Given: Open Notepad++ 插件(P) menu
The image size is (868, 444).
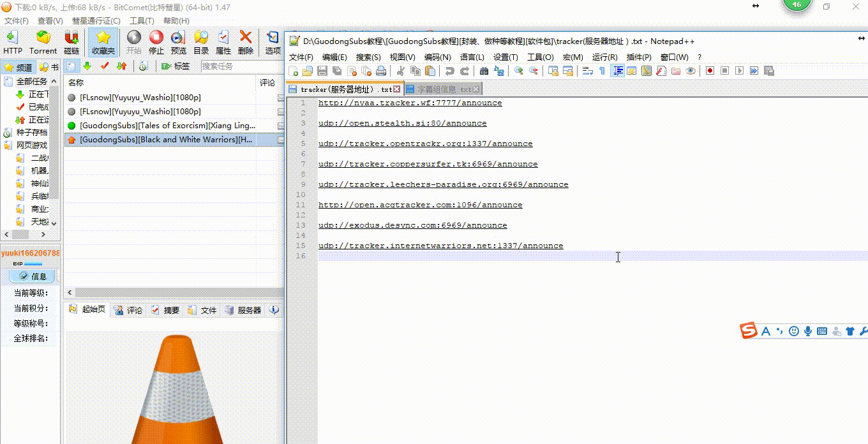Looking at the screenshot, I should (639, 57).
